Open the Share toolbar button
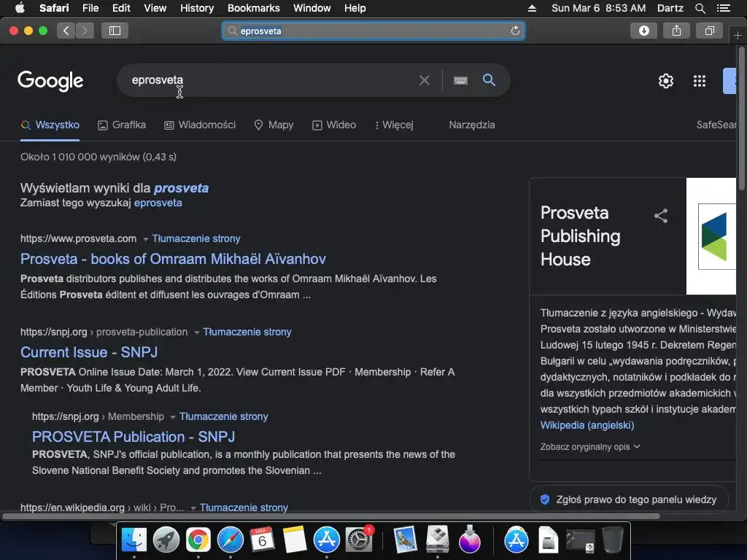 (x=676, y=31)
